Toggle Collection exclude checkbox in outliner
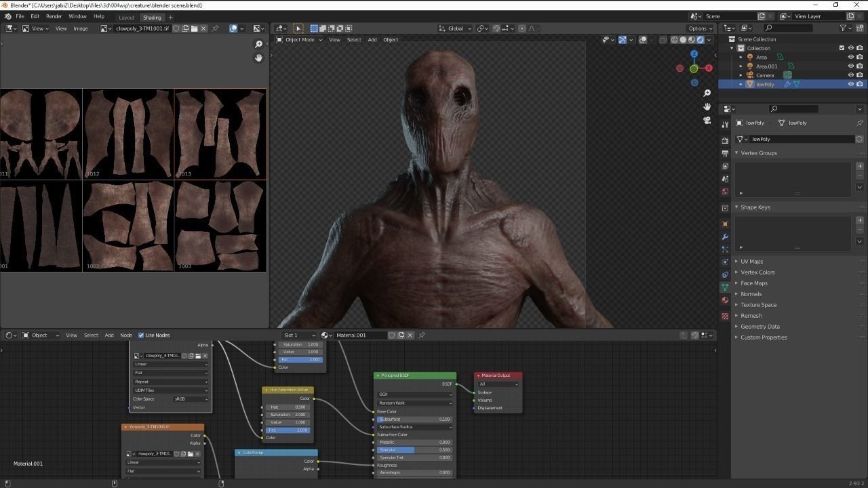Viewport: 868px width, 488px height. click(x=842, y=48)
